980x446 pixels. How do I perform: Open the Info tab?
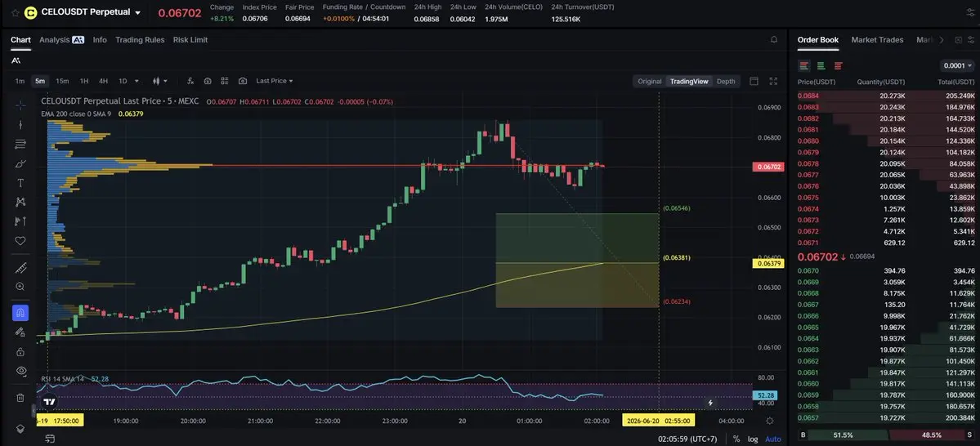click(x=100, y=40)
